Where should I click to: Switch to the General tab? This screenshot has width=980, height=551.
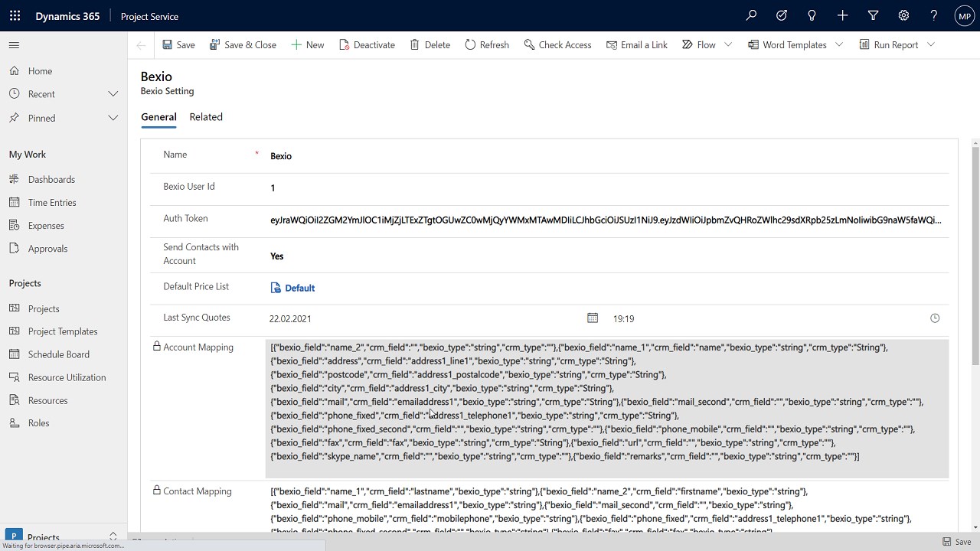(158, 117)
